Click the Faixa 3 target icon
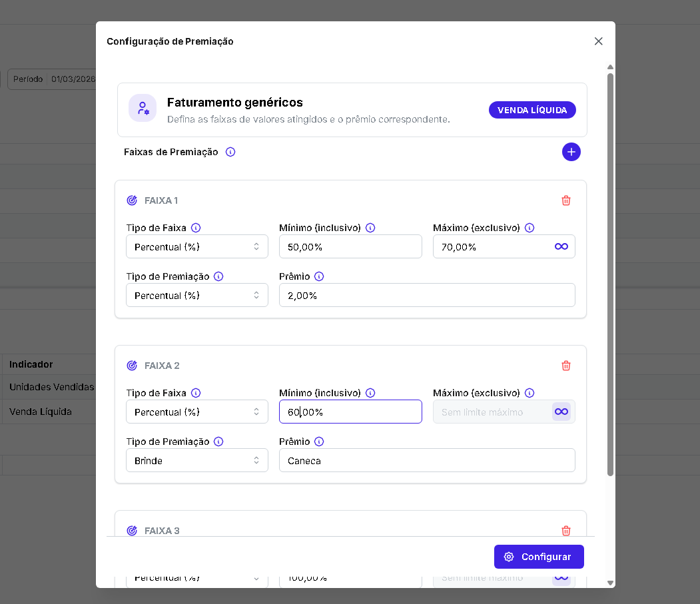 coord(132,530)
